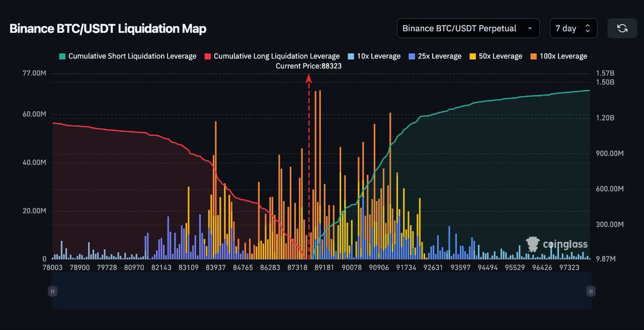Click the 20.00M left axis value
The image size is (644, 330).
click(35, 211)
